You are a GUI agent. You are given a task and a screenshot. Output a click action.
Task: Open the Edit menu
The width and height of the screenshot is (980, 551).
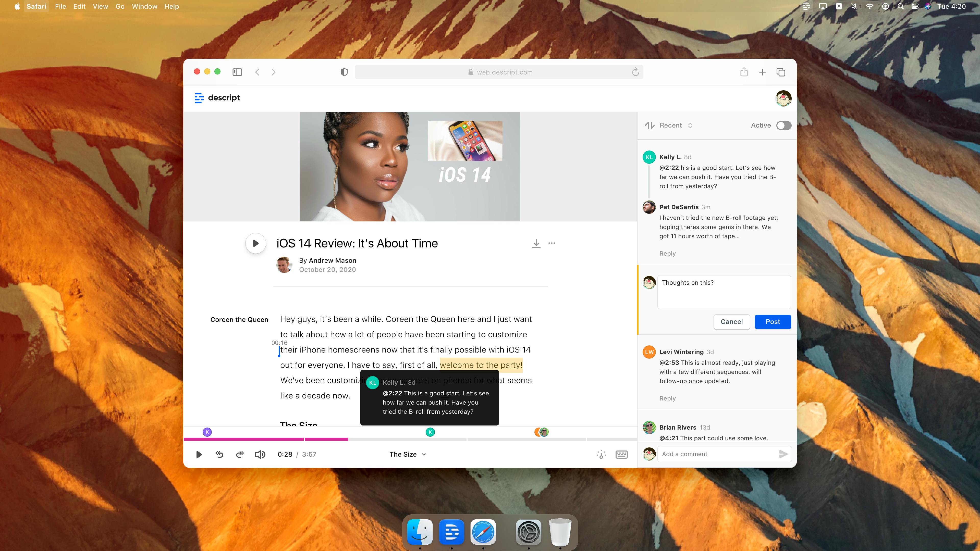click(x=80, y=6)
